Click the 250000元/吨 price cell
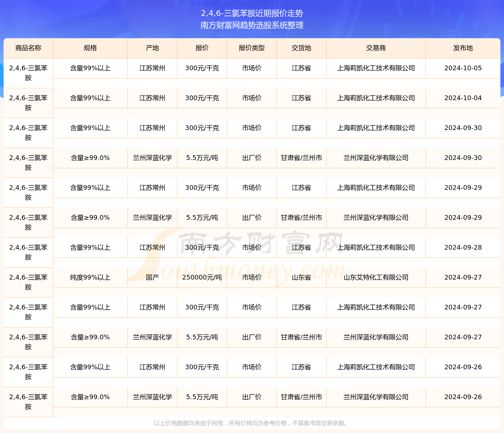Image resolution: width=504 pixels, height=433 pixels. pos(202,277)
